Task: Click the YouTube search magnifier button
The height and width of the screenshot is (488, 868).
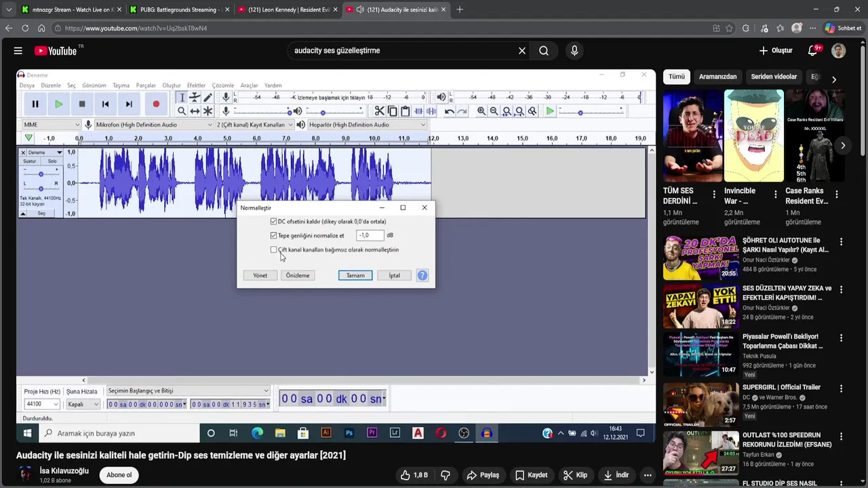Action: (x=544, y=51)
